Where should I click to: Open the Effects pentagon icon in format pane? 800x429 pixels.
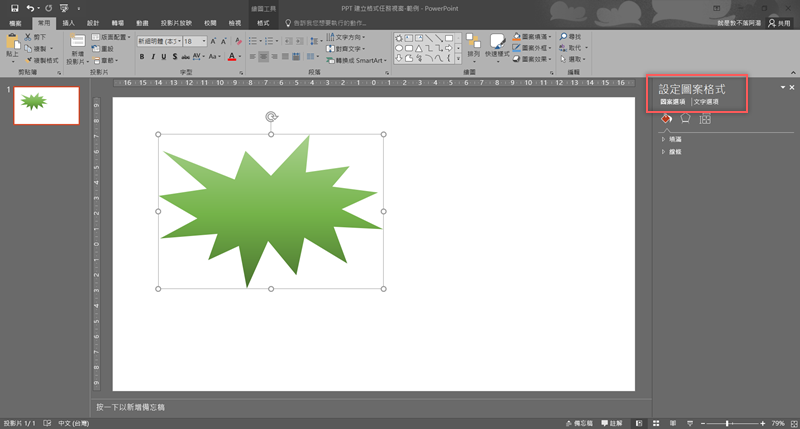click(x=686, y=119)
